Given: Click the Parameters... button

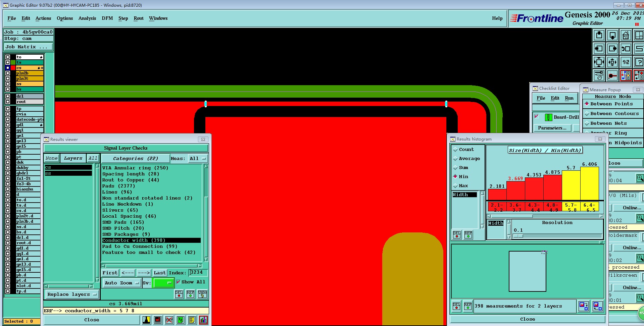Looking at the screenshot, I should click(x=552, y=128).
